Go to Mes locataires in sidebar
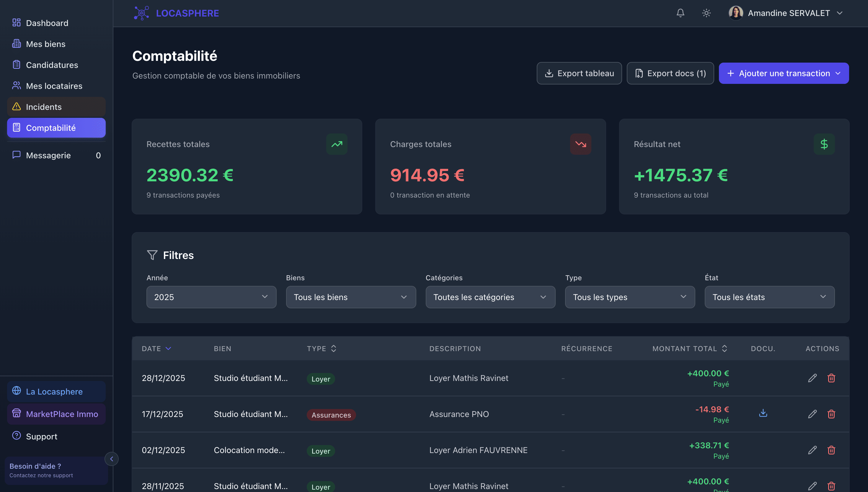This screenshot has width=868, height=492. click(54, 86)
